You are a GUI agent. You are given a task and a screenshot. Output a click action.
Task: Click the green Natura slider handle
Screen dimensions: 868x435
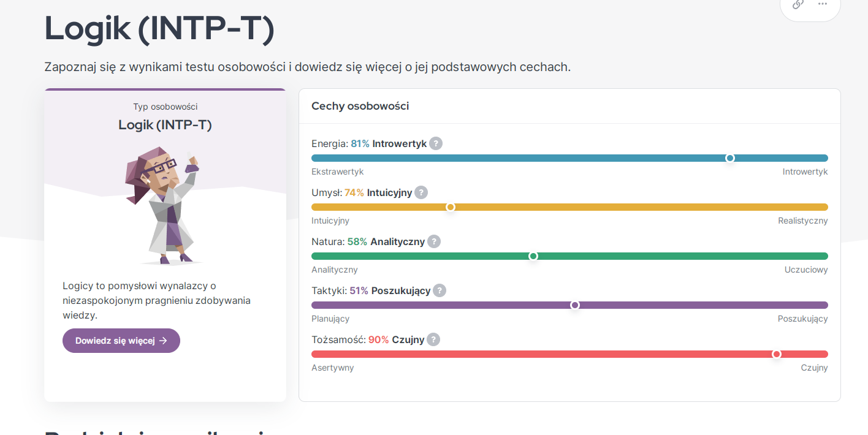coord(533,256)
